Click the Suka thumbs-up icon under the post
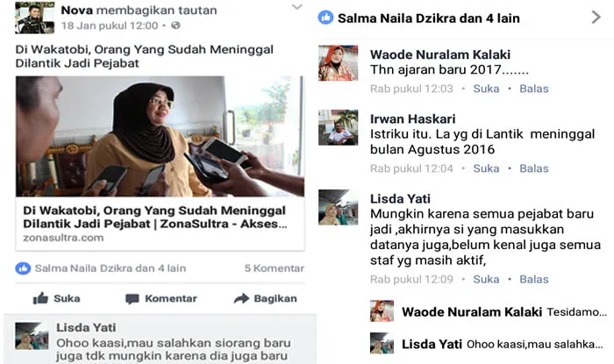This screenshot has width=614, height=364. point(40,298)
